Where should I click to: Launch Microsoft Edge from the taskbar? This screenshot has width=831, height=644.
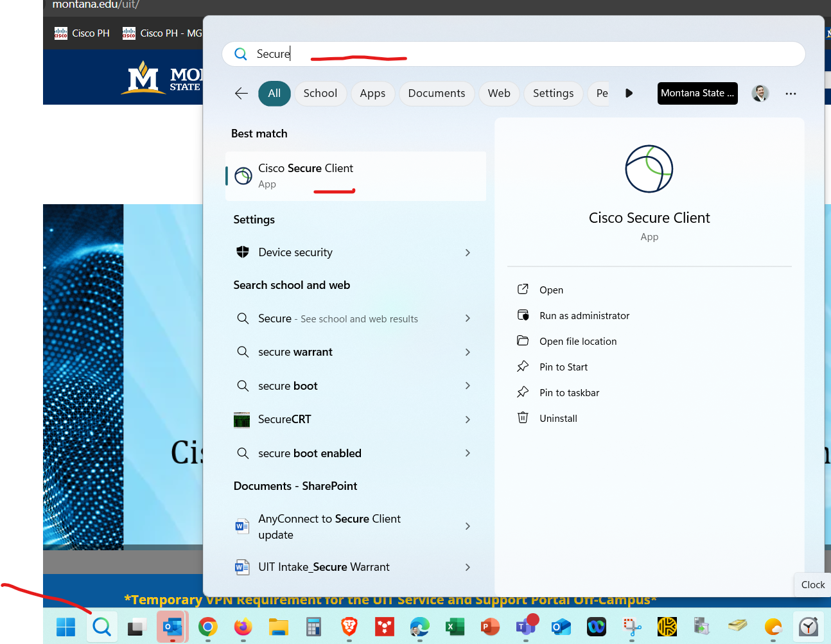click(x=419, y=627)
